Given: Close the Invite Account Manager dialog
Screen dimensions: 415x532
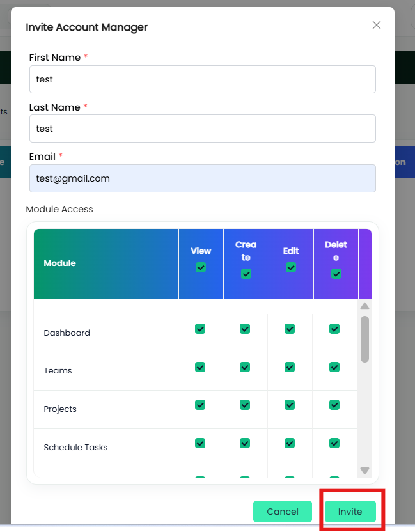Looking at the screenshot, I should coord(377,25).
